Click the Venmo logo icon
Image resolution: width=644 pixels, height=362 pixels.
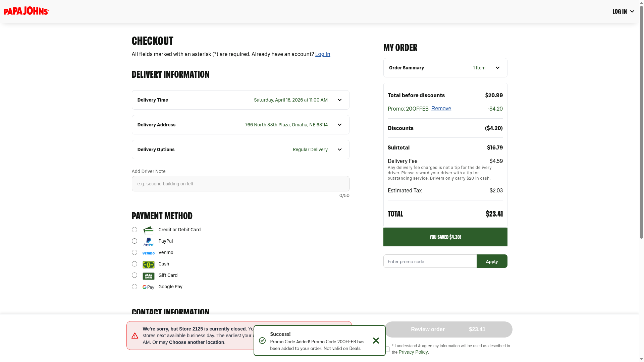click(x=148, y=253)
